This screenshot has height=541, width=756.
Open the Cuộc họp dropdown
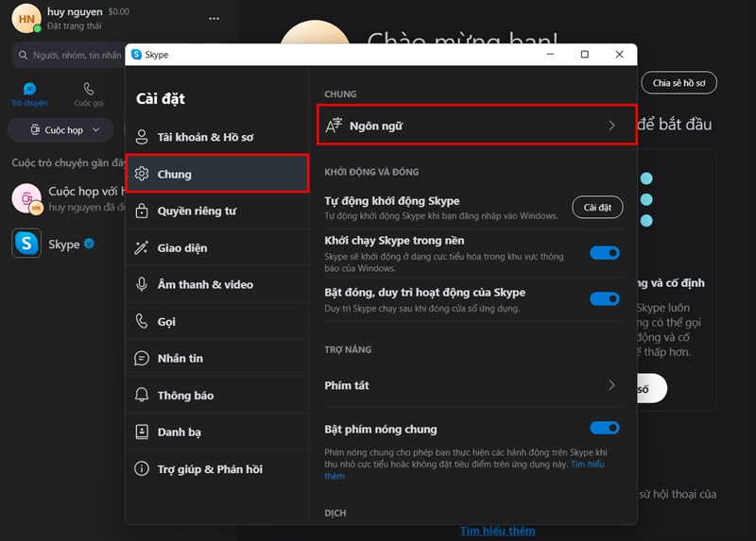[60, 130]
